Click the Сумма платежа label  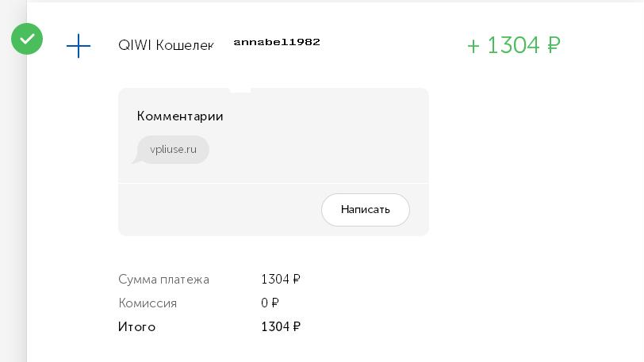click(x=163, y=280)
